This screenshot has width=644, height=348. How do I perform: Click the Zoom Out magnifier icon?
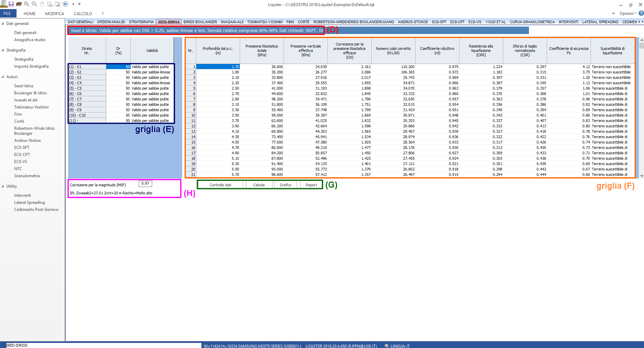(x=34, y=4)
